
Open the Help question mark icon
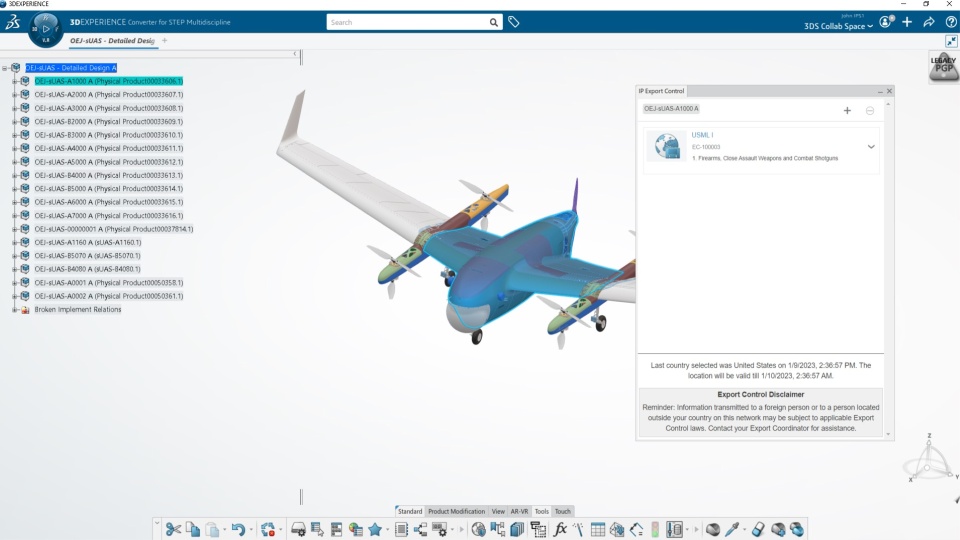951,22
